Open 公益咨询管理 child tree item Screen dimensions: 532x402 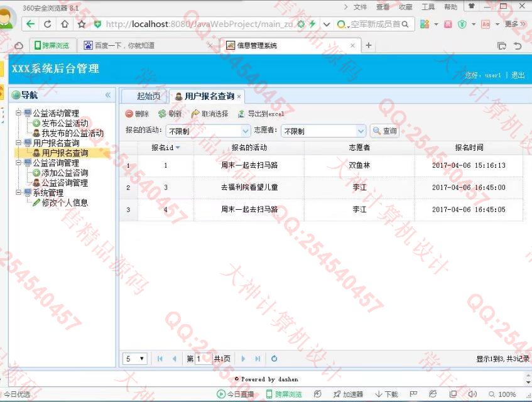(x=65, y=183)
